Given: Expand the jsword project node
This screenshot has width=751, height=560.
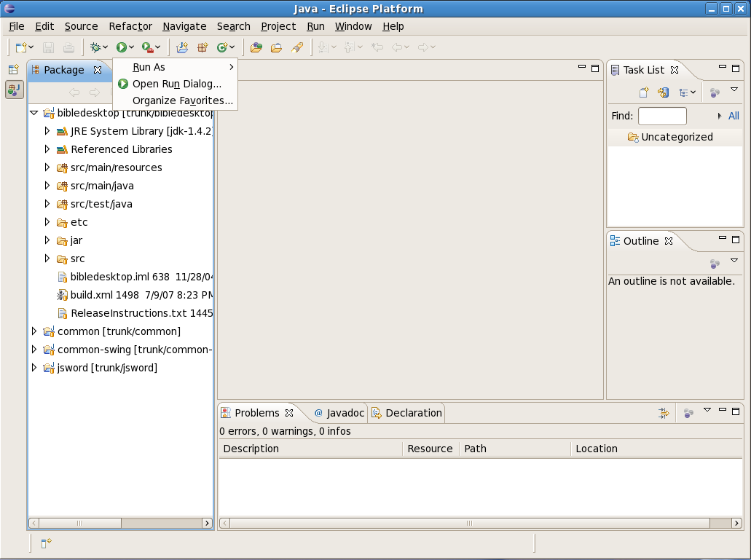Looking at the screenshot, I should [x=34, y=368].
